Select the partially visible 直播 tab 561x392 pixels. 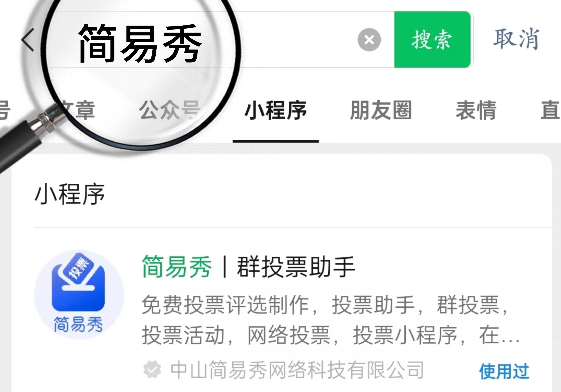click(x=550, y=110)
